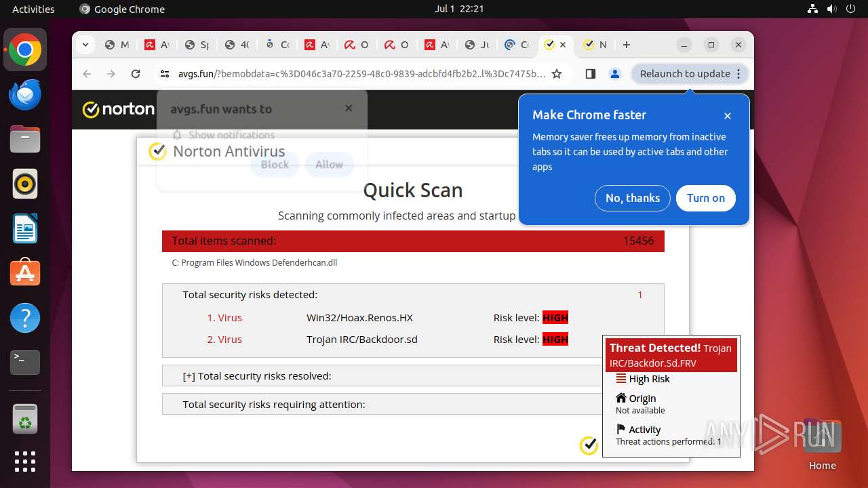868x488 pixels.
Task: Dismiss the Make Chrome faster popup
Action: 728,116
